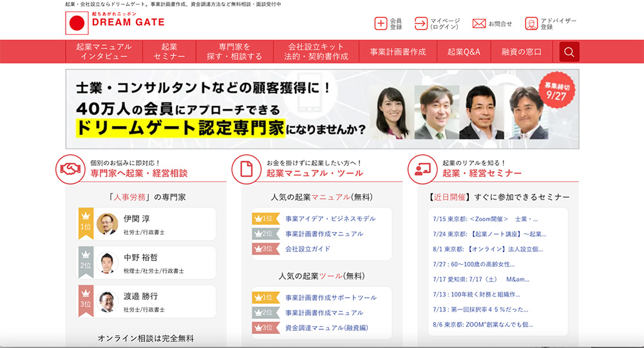Open the 専門家へ起業・経営相談 heading link
This screenshot has height=348, width=644.
139,173
